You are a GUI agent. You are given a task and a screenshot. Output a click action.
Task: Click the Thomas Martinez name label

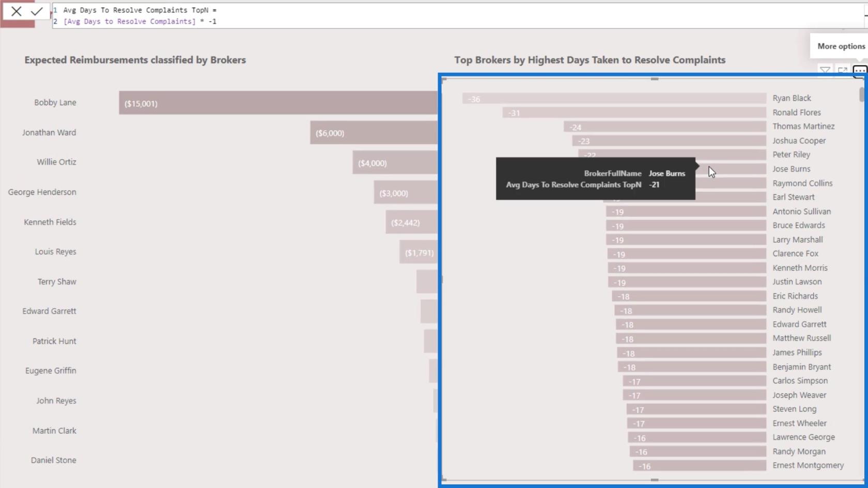(x=803, y=127)
